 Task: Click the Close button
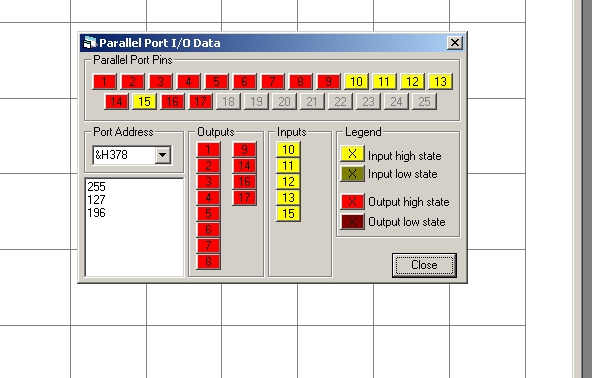(x=424, y=265)
